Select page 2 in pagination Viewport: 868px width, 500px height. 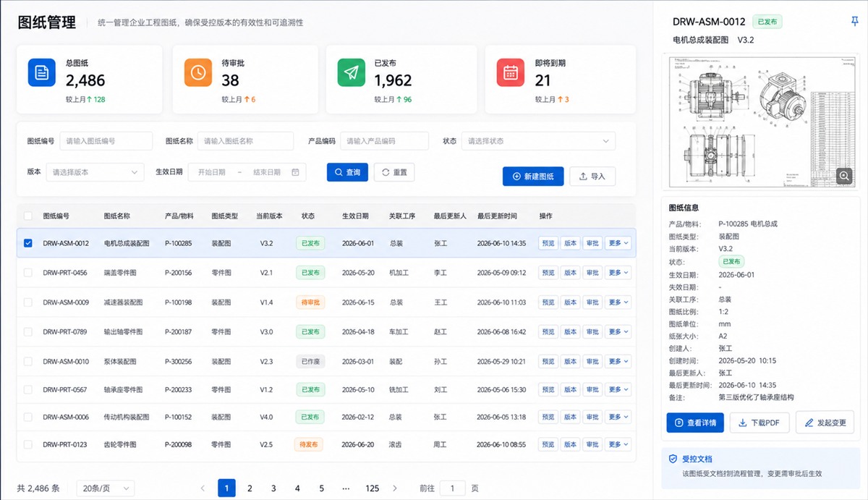tap(250, 488)
